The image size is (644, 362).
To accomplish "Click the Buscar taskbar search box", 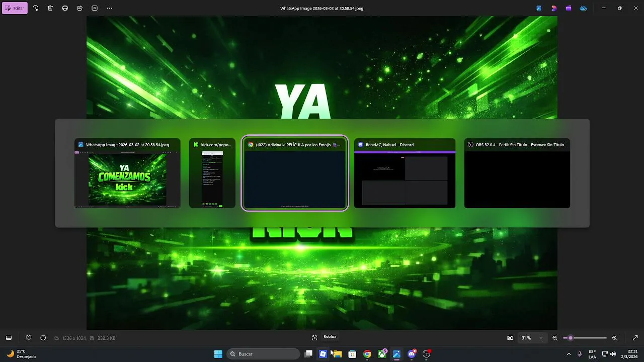I will pyautogui.click(x=263, y=354).
